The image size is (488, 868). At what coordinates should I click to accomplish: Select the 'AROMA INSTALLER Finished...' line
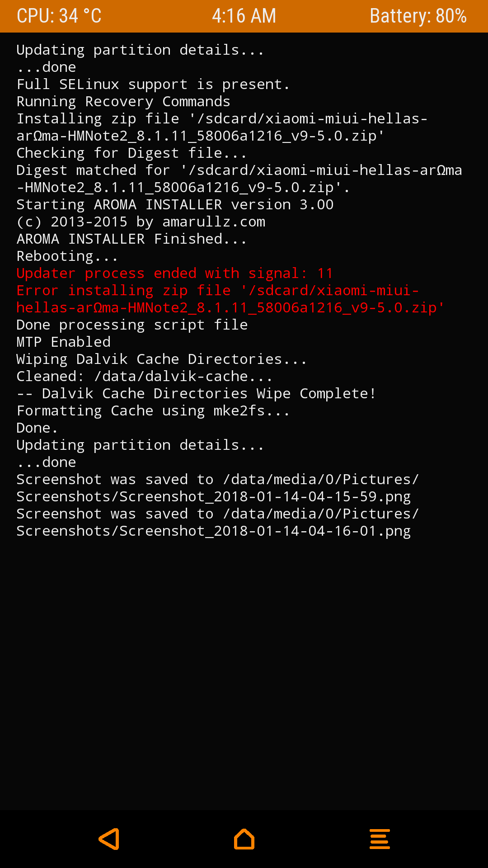click(131, 239)
